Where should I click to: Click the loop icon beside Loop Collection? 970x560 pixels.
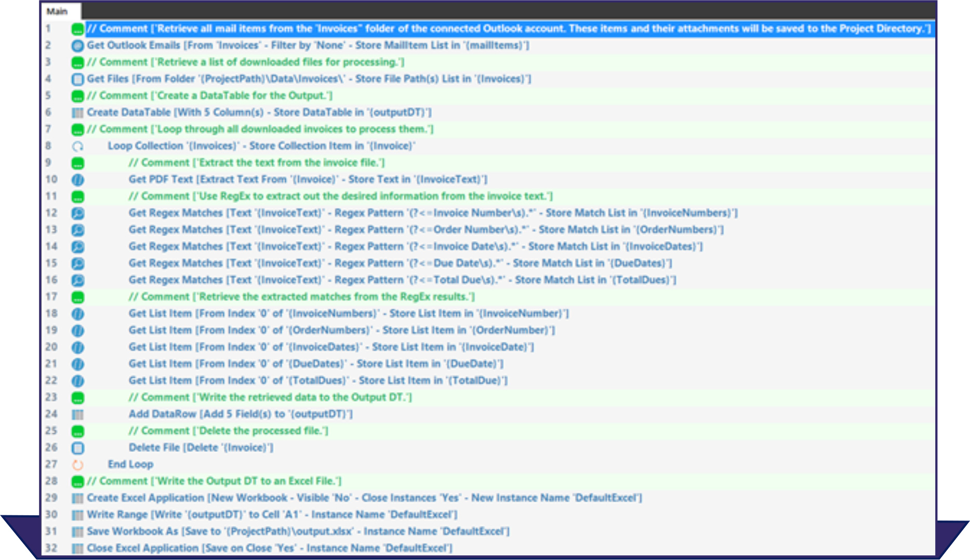click(x=77, y=146)
